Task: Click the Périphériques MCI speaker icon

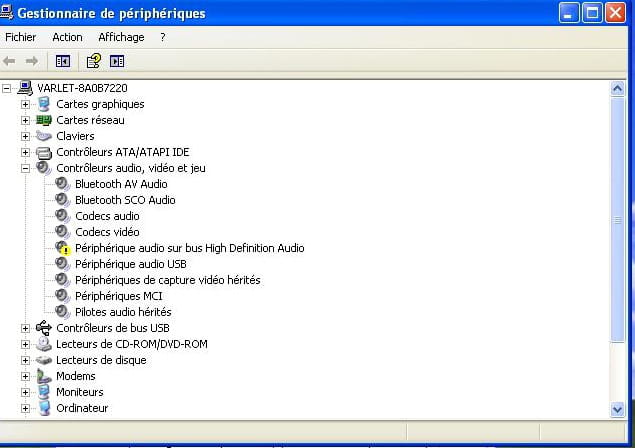Action: [x=62, y=296]
